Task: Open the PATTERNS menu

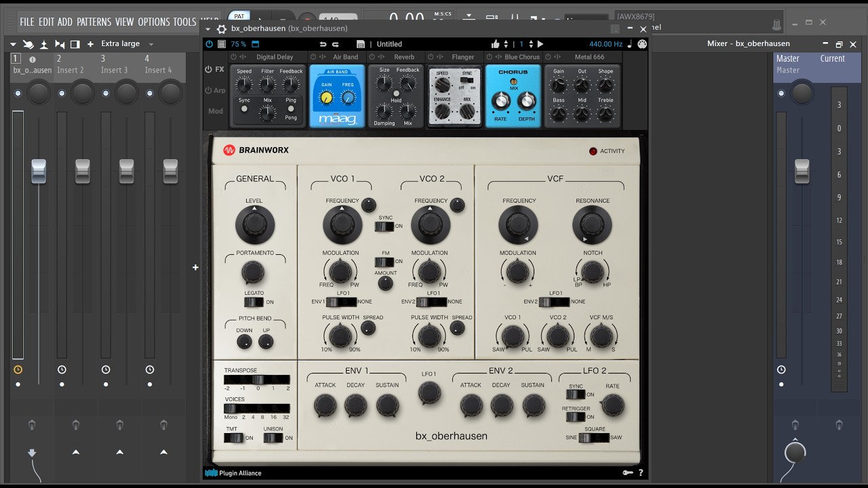Action: point(94,22)
